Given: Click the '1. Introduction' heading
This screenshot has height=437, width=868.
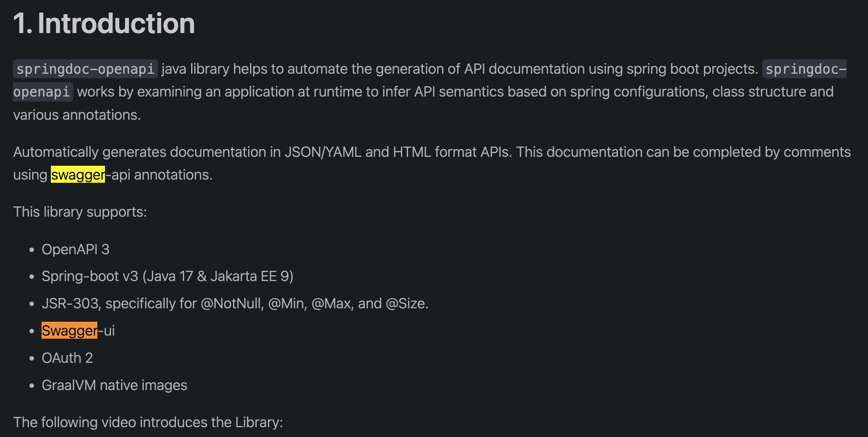Looking at the screenshot, I should [104, 23].
